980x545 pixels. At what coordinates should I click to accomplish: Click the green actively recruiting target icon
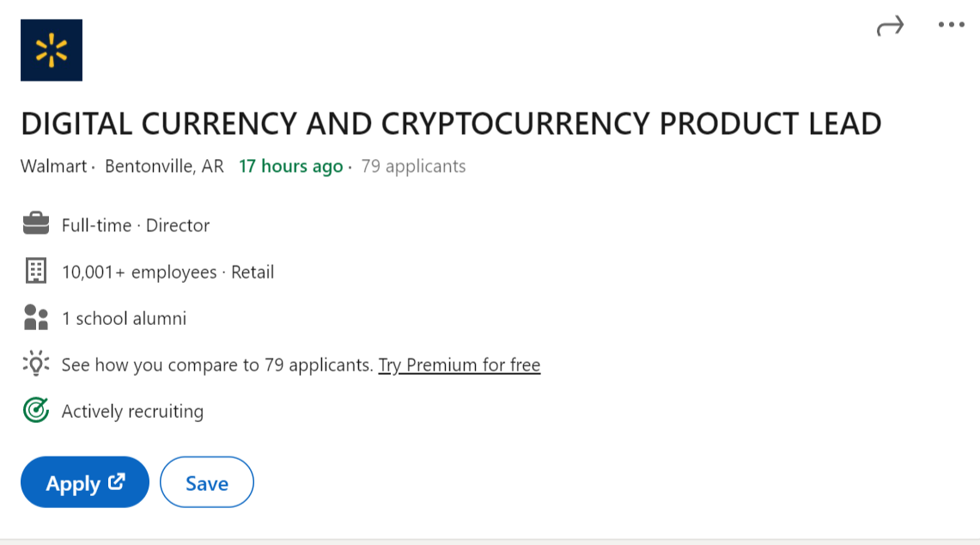click(35, 411)
